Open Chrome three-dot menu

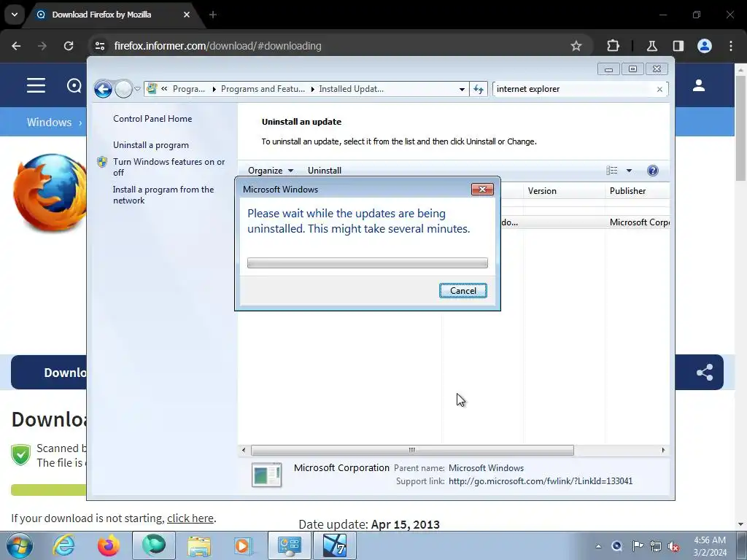tap(731, 46)
